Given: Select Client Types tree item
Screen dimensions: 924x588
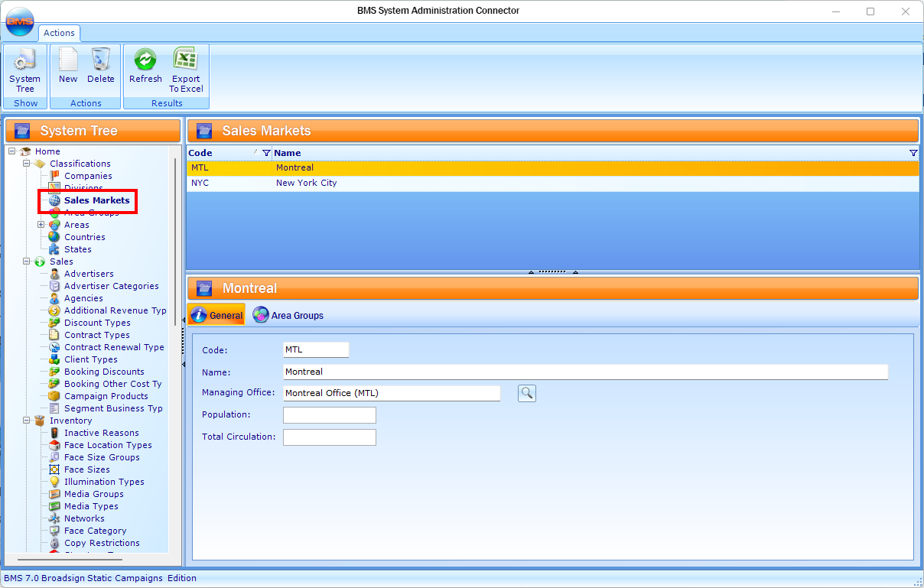Looking at the screenshot, I should tap(91, 359).
